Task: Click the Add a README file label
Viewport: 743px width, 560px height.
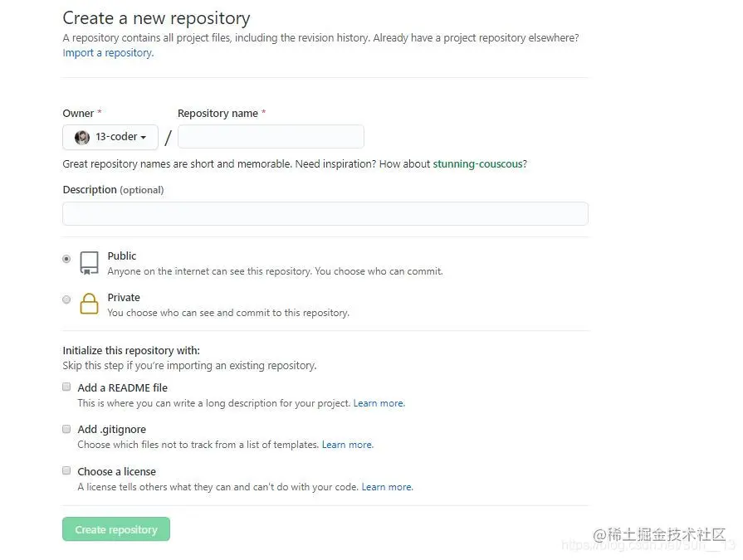Action: point(123,387)
